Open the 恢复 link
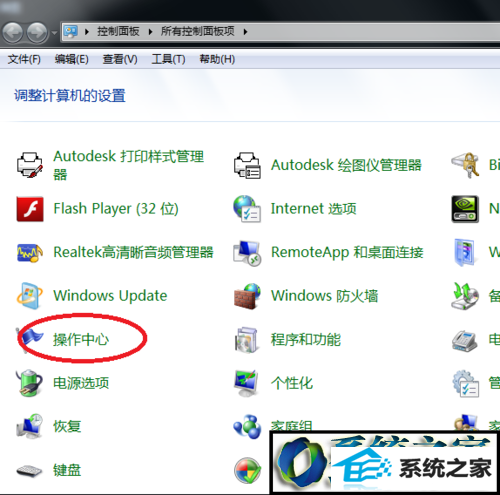Image resolution: width=500 pixels, height=495 pixels. click(67, 426)
